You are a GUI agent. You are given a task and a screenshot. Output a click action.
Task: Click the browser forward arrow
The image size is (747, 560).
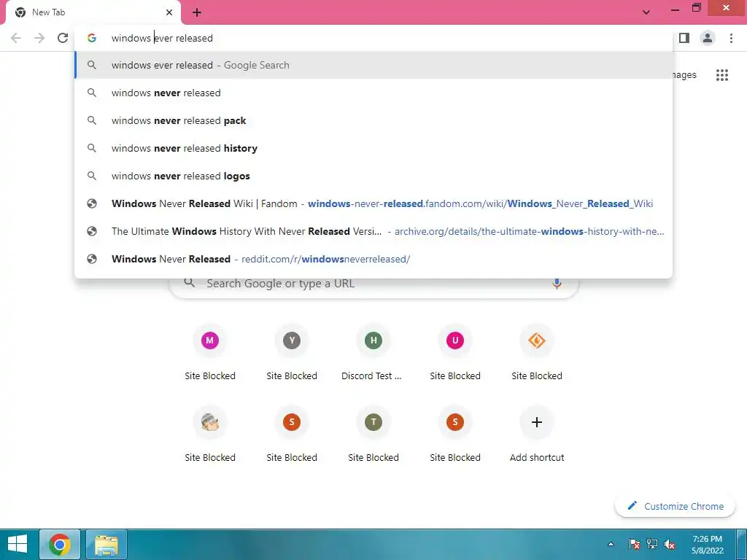point(39,38)
